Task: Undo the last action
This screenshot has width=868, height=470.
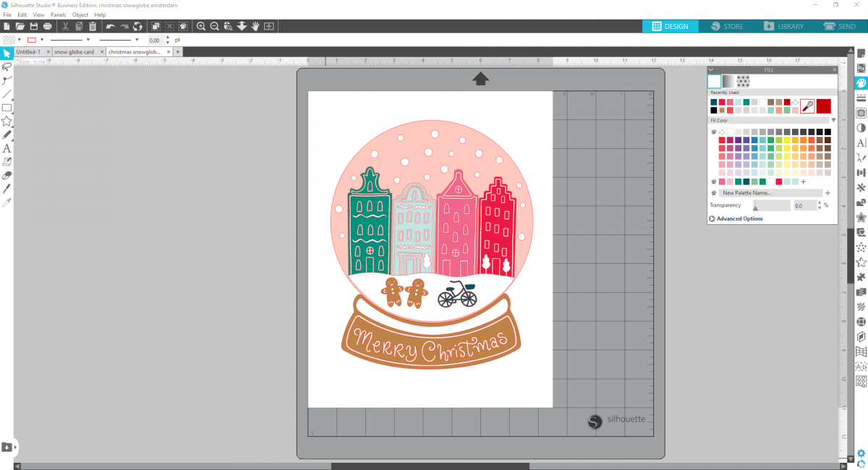Action: tap(110, 26)
